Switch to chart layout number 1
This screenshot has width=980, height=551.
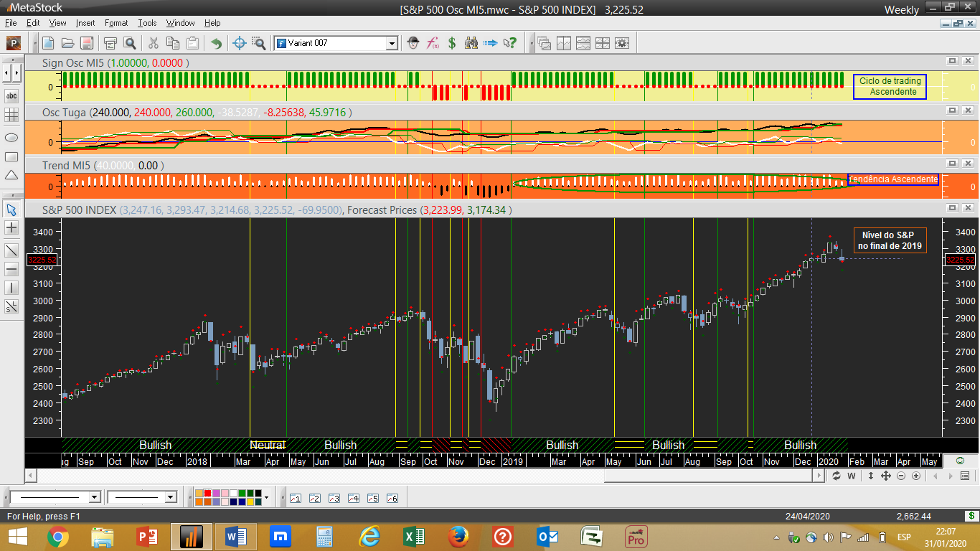295,498
